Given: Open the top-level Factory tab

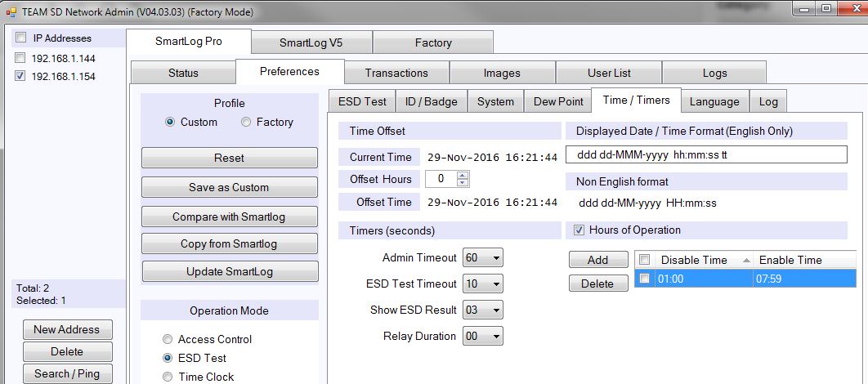Looking at the screenshot, I should [433, 42].
